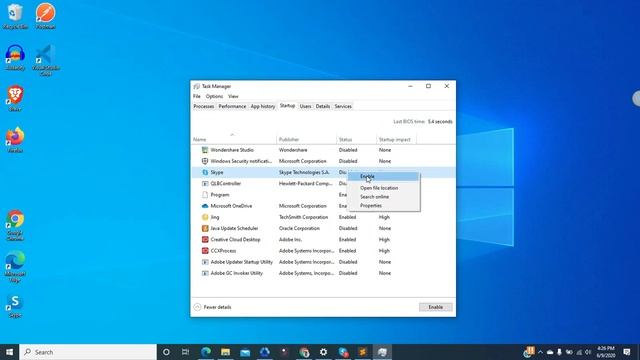Open the Brave browser desktop shortcut

(x=15, y=98)
